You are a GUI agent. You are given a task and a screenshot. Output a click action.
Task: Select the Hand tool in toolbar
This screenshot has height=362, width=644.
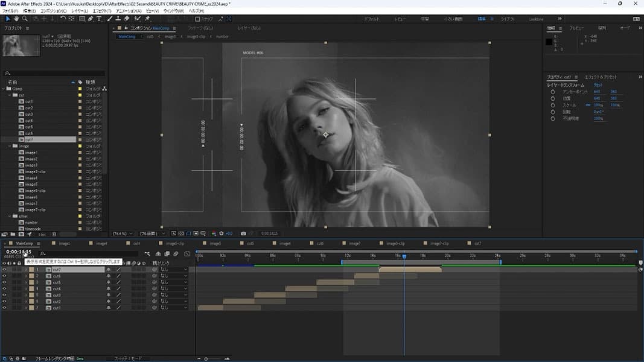tap(16, 19)
